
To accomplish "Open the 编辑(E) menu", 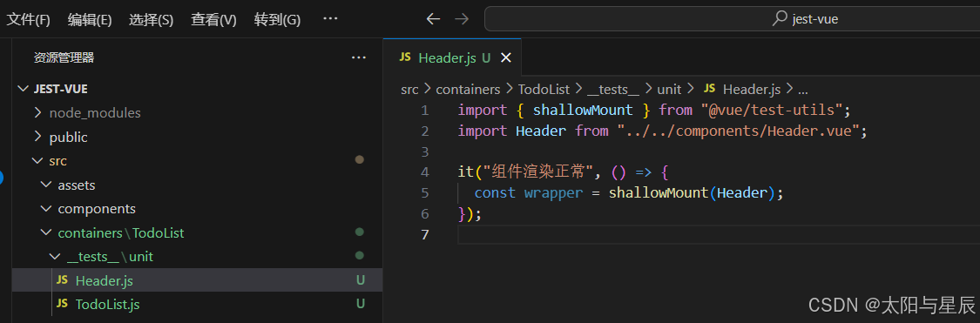I will [90, 19].
